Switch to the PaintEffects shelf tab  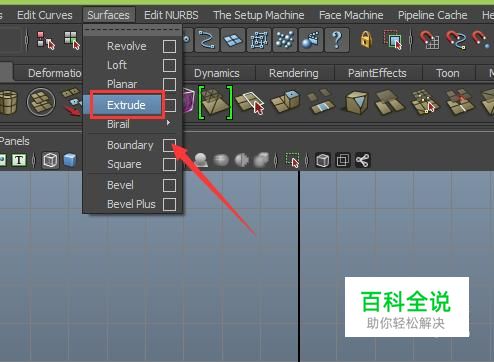coord(377,73)
